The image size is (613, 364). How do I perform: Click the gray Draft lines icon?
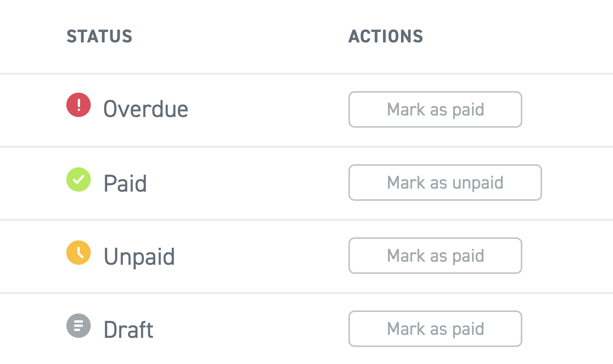click(79, 326)
